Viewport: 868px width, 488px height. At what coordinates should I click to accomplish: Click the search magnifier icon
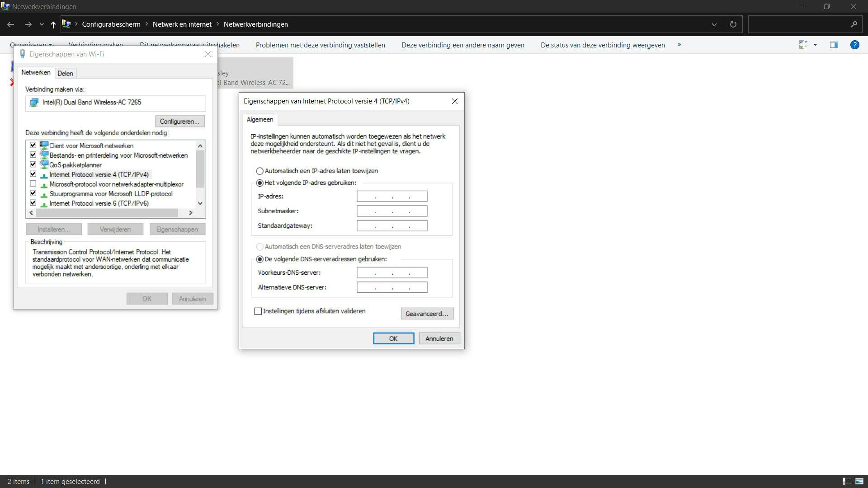(854, 24)
